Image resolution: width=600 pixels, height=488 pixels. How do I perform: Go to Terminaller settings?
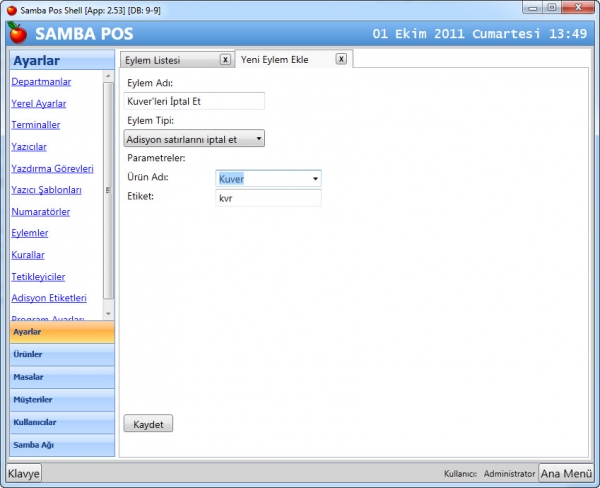coord(36,125)
